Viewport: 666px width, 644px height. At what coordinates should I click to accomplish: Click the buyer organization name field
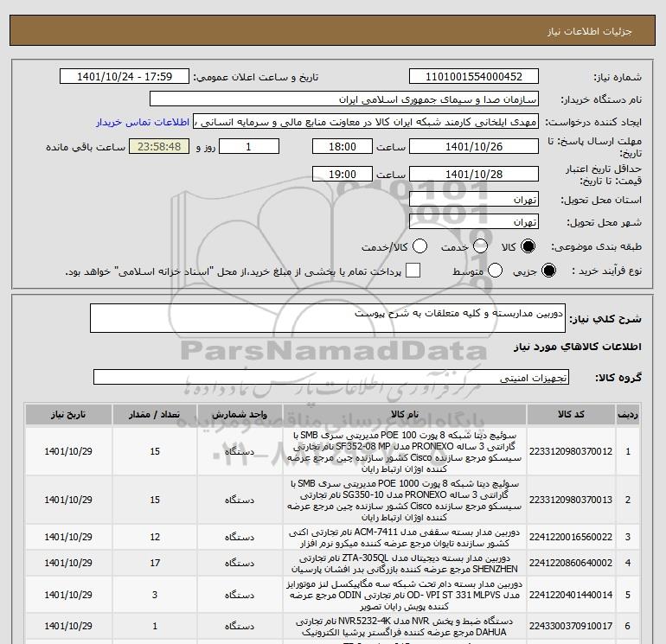coord(344,99)
